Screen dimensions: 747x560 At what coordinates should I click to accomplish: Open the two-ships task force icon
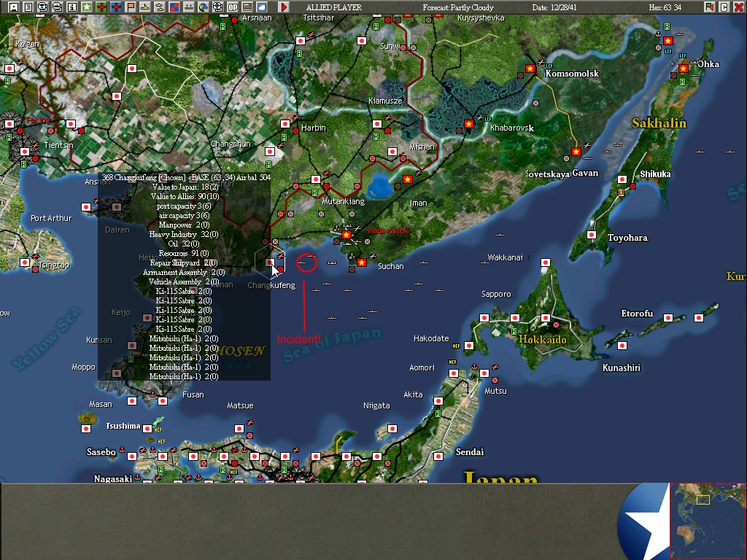click(160, 7)
